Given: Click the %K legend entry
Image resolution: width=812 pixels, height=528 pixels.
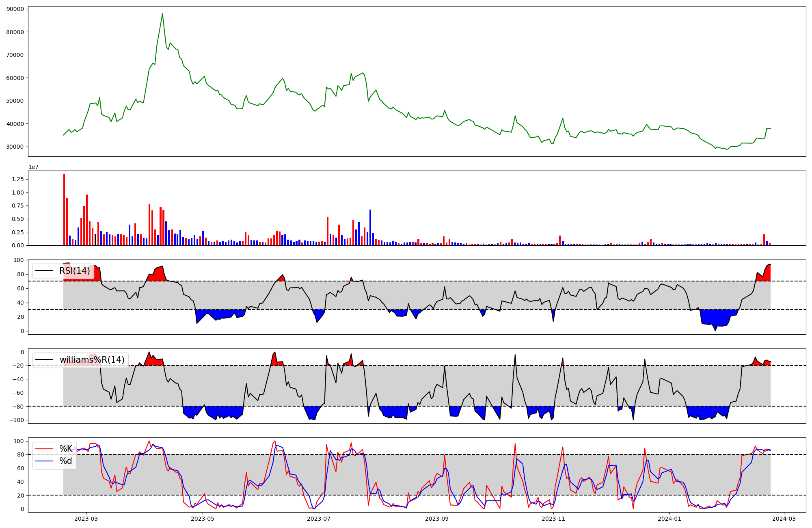Looking at the screenshot, I should pyautogui.click(x=65, y=449).
